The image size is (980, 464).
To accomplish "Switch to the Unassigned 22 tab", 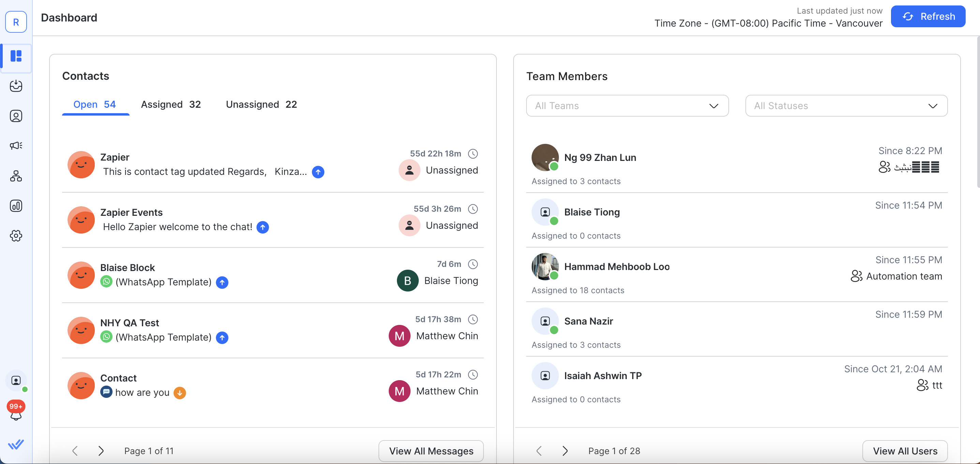I will point(261,105).
